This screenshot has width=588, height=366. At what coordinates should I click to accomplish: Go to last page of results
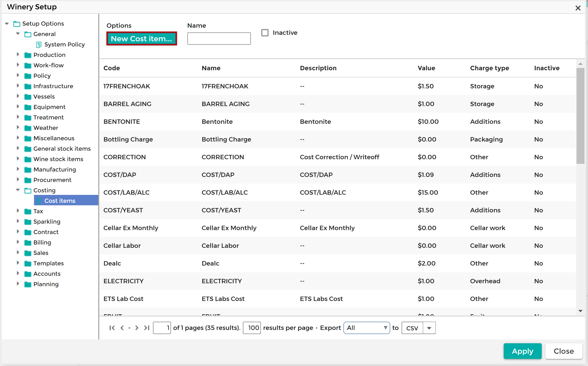[147, 328]
